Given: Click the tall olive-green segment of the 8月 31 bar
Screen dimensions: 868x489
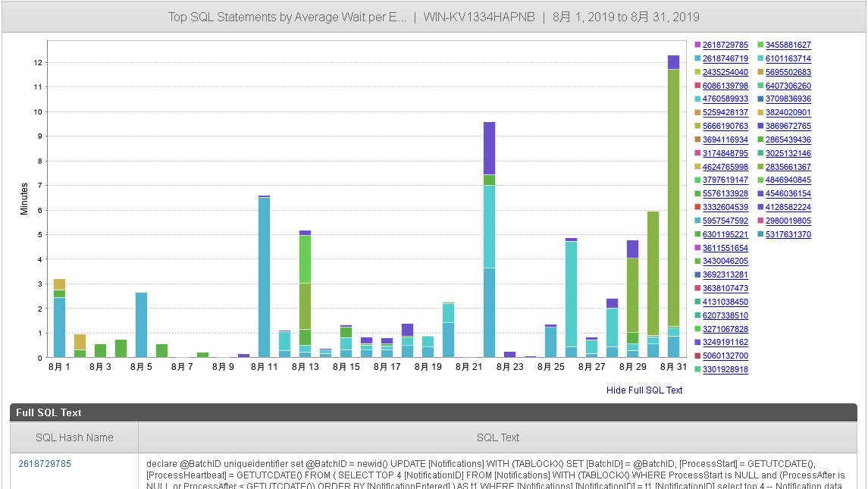Looking at the screenshot, I should coord(674,198).
